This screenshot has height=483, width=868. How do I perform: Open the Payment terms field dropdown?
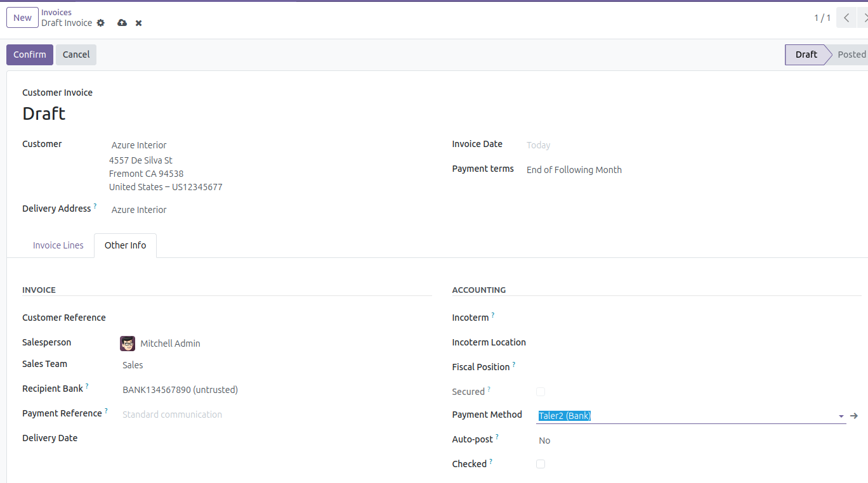(574, 170)
